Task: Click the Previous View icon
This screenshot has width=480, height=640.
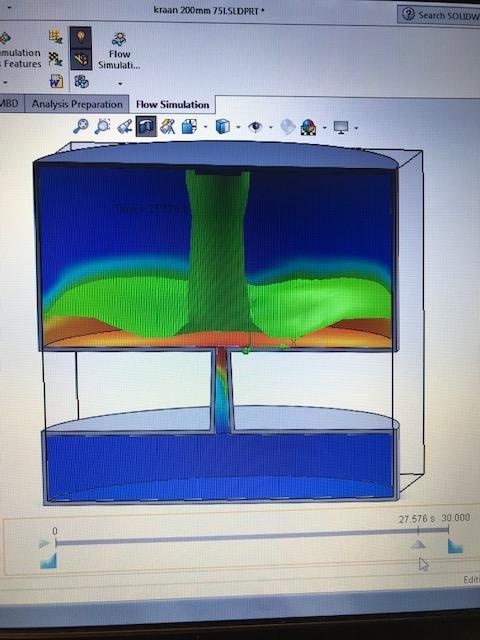Action: (x=124, y=126)
